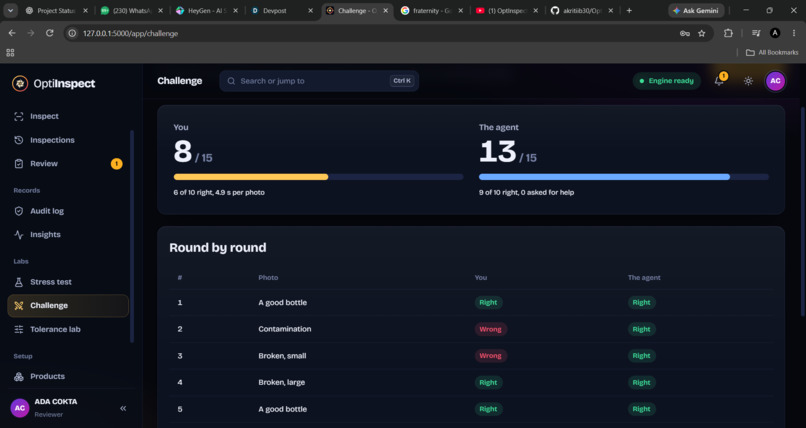Click the Stress test flask icon

(19, 282)
